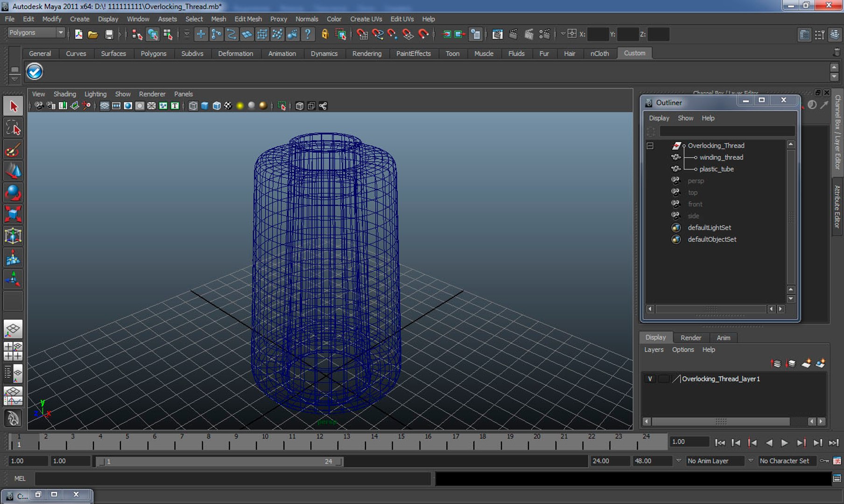Image resolution: width=844 pixels, height=504 pixels.
Task: Click the blue checkmark shelf icon
Action: [35, 71]
